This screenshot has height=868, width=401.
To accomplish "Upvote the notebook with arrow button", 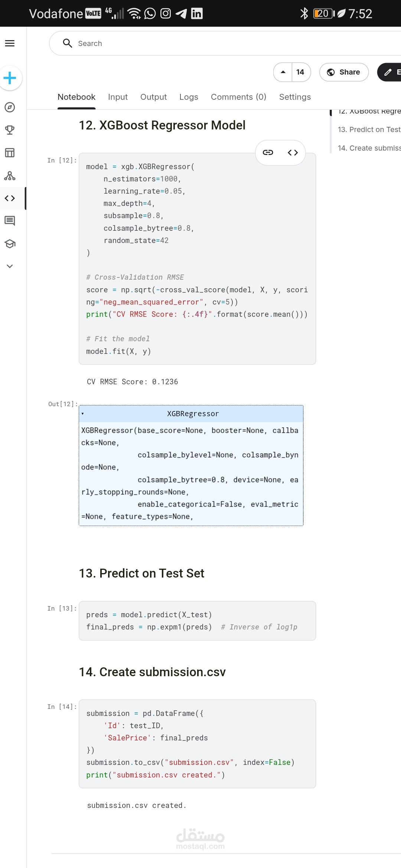I will [x=283, y=72].
